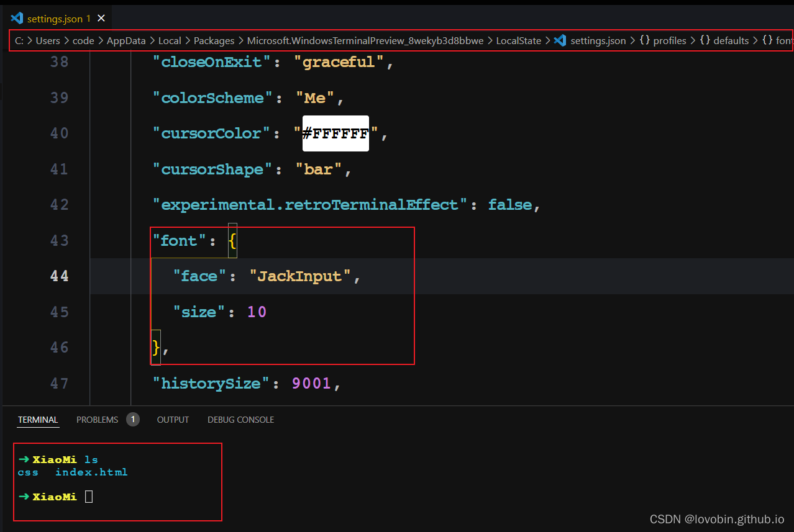The height and width of the screenshot is (532, 794).
Task: Click line number 38 in the gutter
Action: (60, 62)
